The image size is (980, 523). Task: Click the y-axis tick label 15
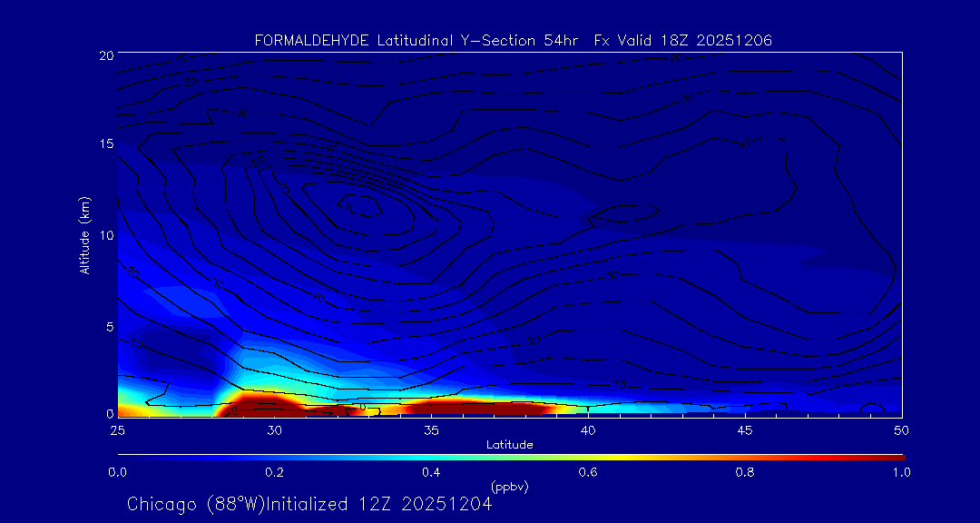pyautogui.click(x=105, y=143)
